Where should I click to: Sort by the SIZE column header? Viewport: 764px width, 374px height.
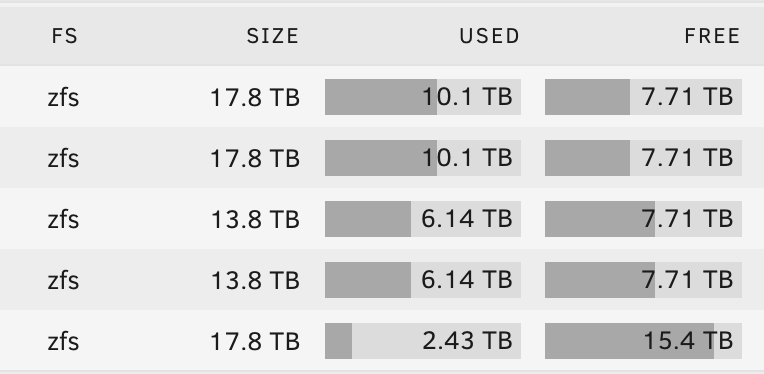pyautogui.click(x=273, y=36)
